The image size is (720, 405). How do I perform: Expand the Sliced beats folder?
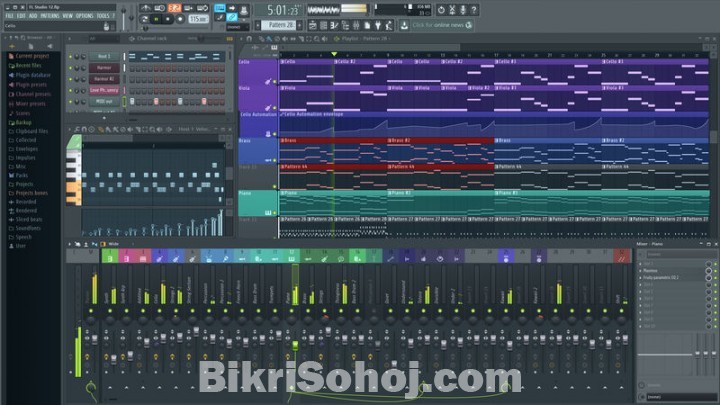coord(25,219)
